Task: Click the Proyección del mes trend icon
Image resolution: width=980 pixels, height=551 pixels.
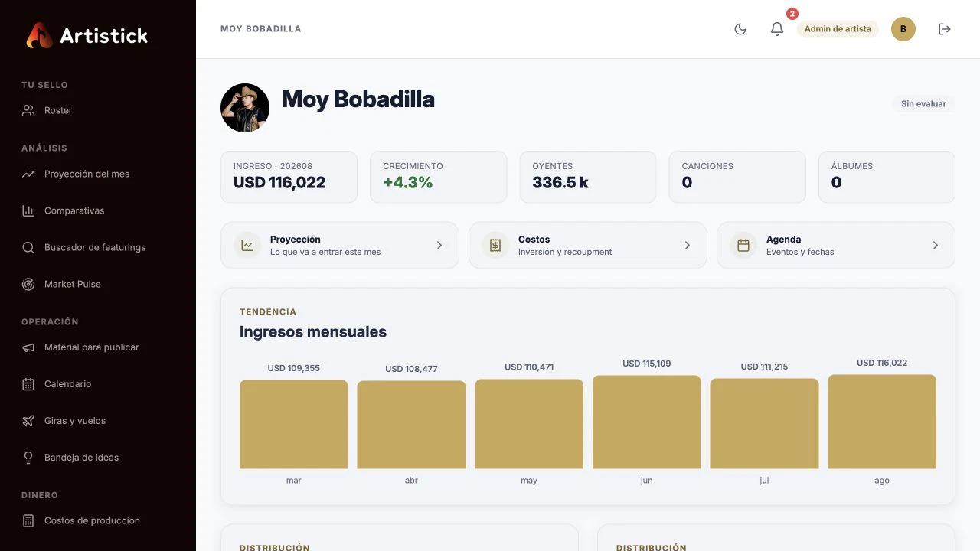Action: 28,174
